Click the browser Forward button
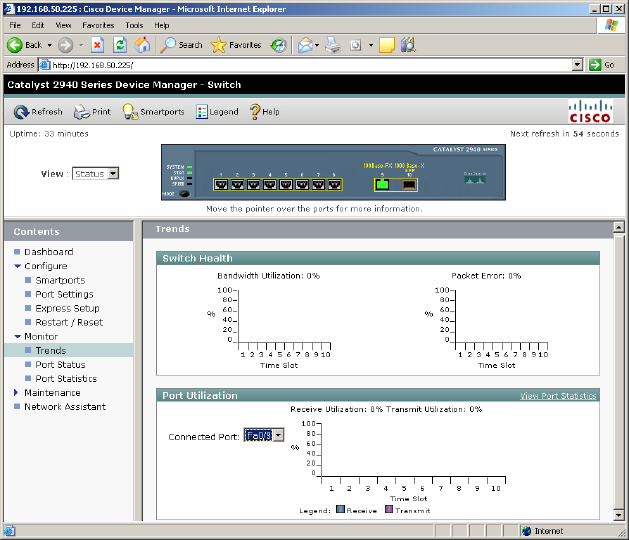The height and width of the screenshot is (540, 629). click(65, 45)
